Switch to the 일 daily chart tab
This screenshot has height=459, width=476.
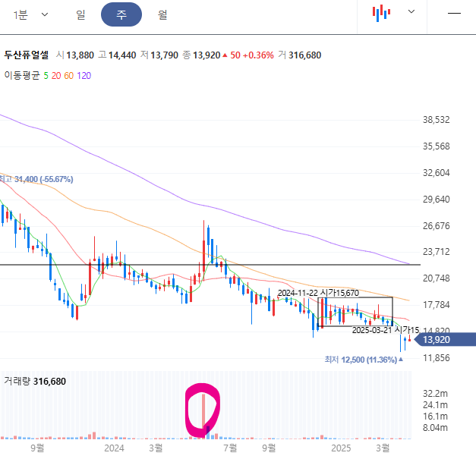point(80,14)
